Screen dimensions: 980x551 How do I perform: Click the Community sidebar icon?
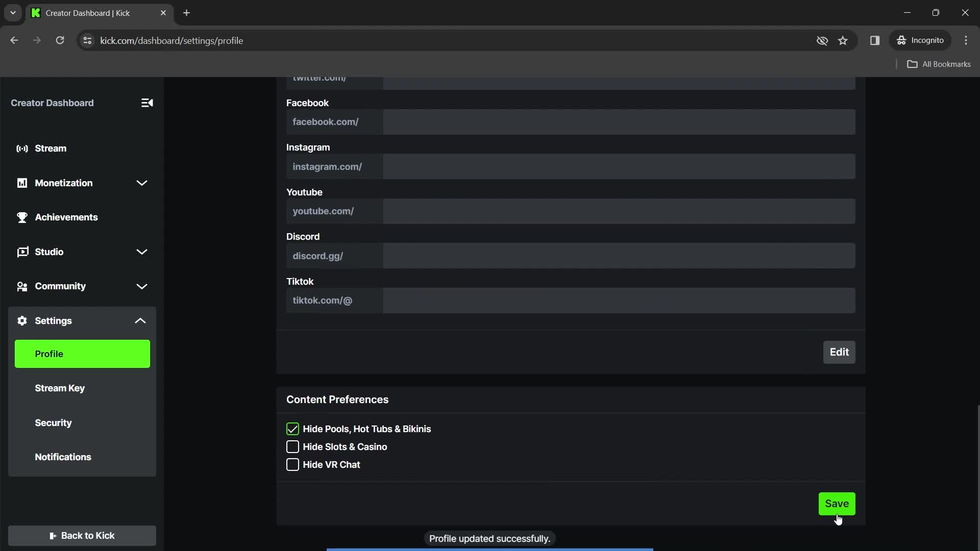(x=21, y=286)
